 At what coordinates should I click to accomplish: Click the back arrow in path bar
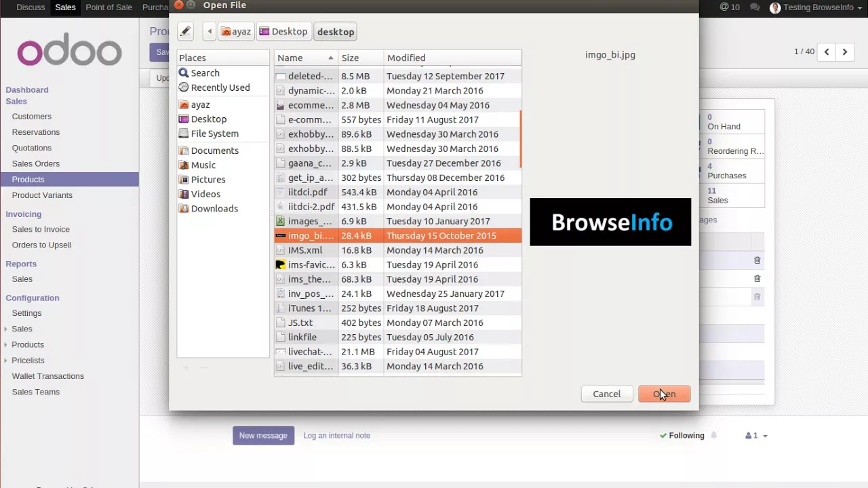(210, 31)
